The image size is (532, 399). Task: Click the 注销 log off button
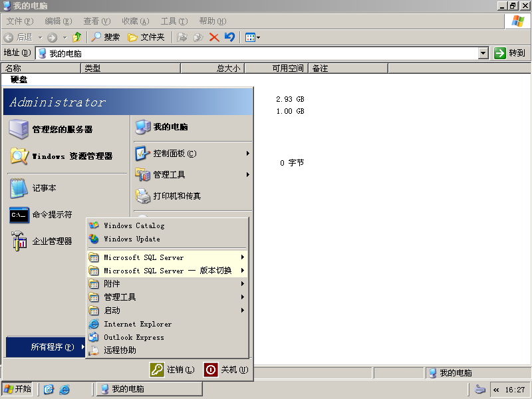(x=172, y=370)
